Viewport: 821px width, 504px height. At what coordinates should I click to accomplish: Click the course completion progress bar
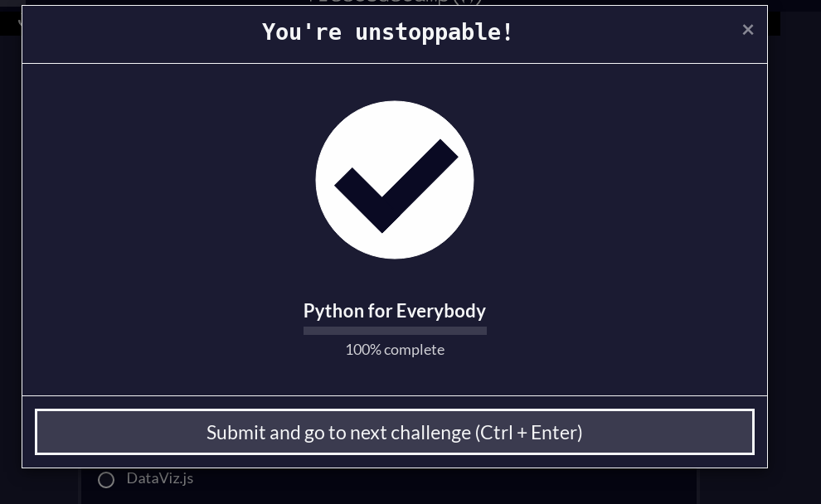[x=395, y=330]
